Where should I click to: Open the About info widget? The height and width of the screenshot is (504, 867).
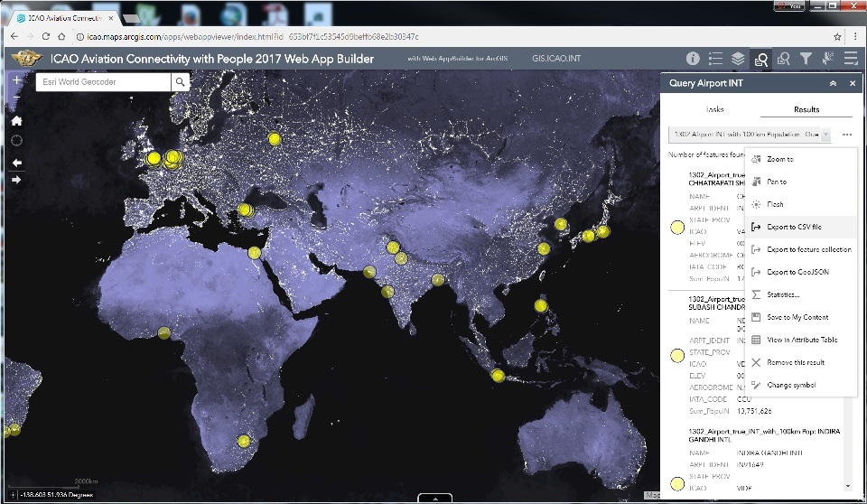click(693, 59)
